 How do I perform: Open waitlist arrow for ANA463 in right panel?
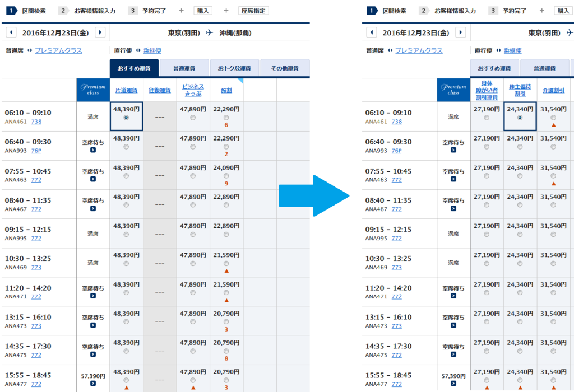click(453, 179)
